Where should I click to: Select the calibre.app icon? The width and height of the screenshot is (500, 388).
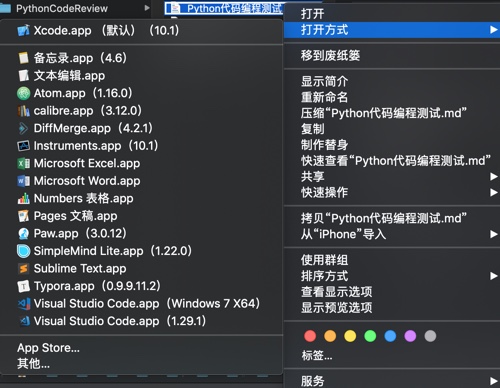(x=23, y=111)
